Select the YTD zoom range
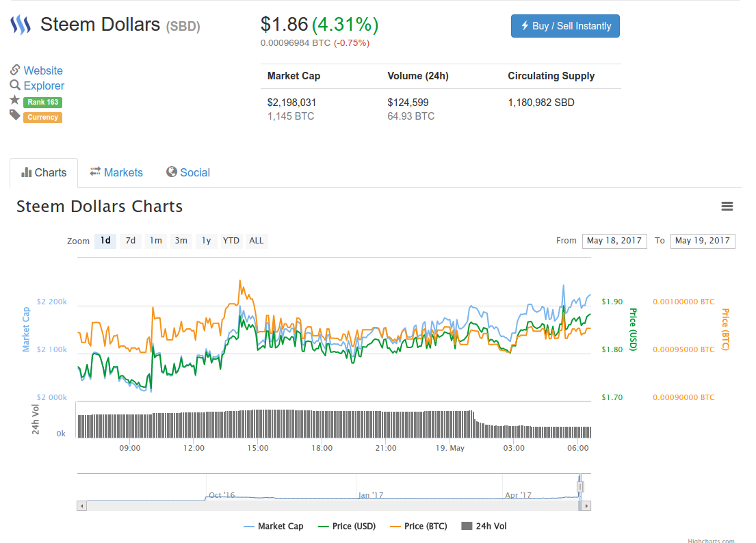Image resolution: width=756 pixels, height=543 pixels. click(231, 241)
